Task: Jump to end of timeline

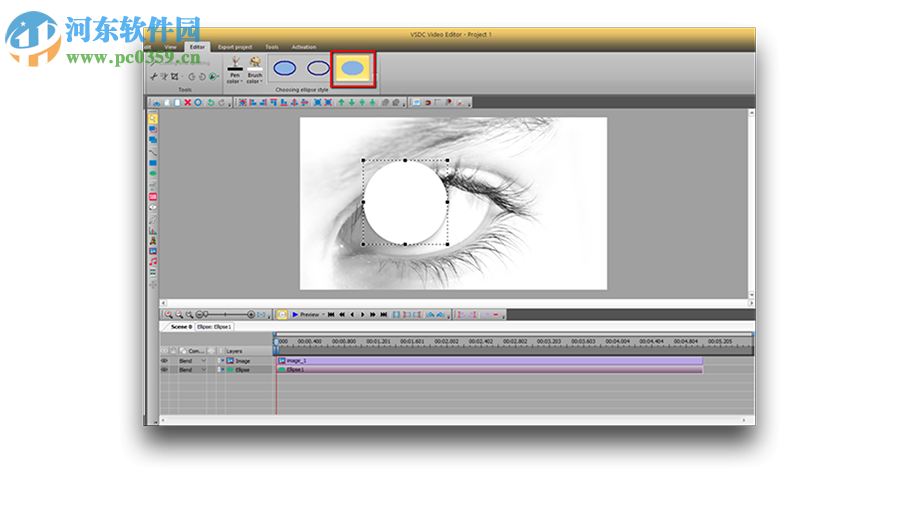Action: tap(383, 314)
